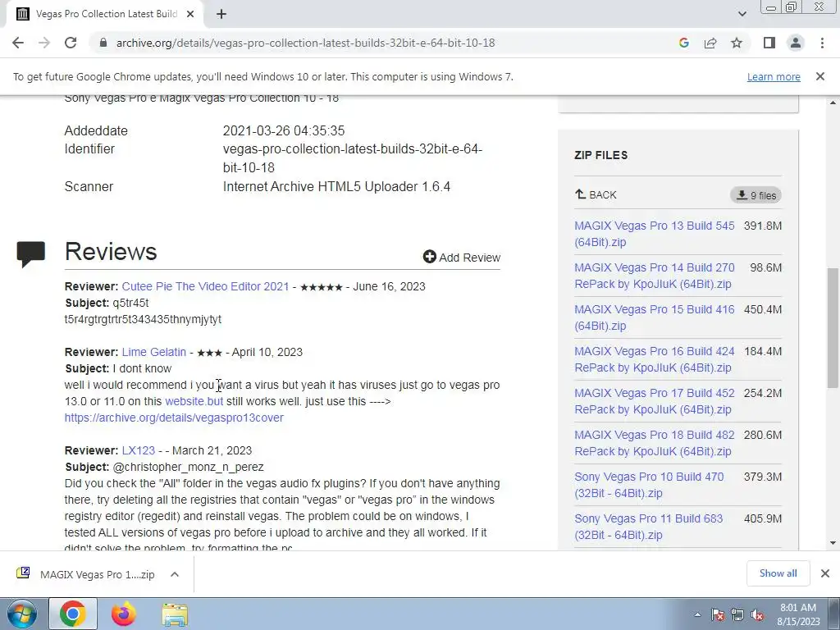
Task: Download MAGIX Vegas Pro 17 Build 452 zip
Action: coord(654,400)
